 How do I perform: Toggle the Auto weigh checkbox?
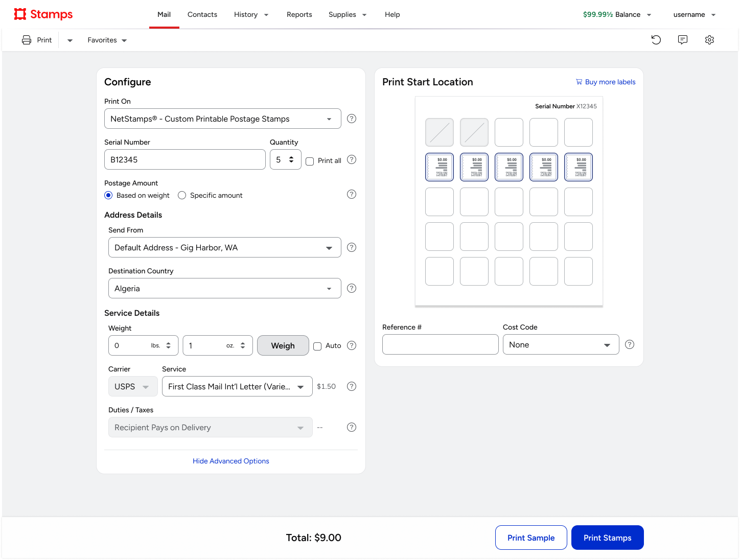317,346
